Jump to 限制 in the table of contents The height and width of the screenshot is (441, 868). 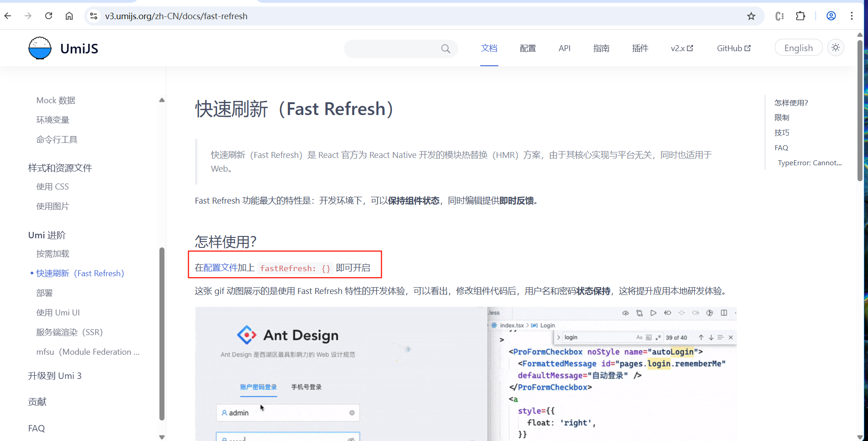click(782, 118)
